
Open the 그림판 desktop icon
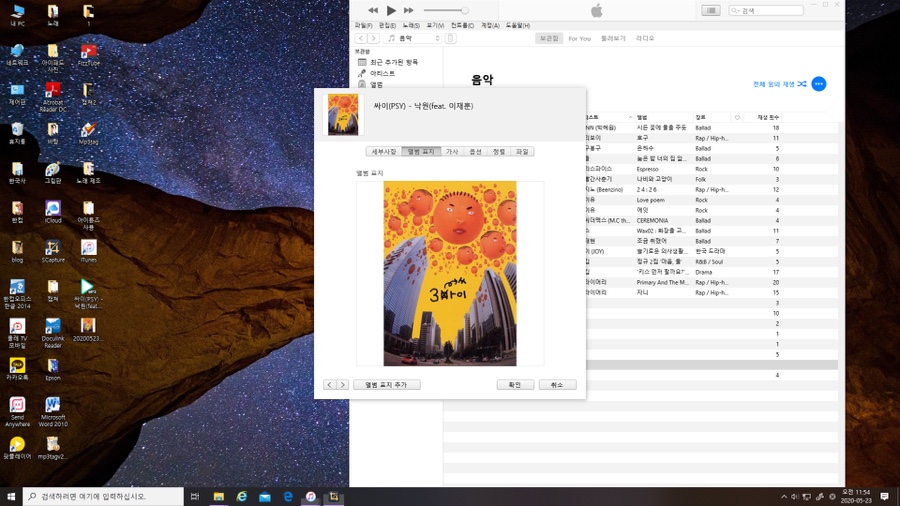tap(53, 172)
